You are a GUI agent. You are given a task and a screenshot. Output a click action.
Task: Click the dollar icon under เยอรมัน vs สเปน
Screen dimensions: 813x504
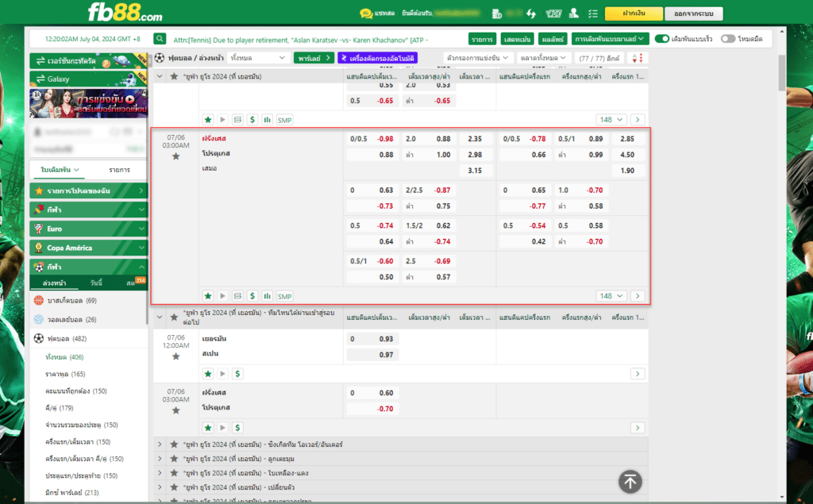click(237, 374)
